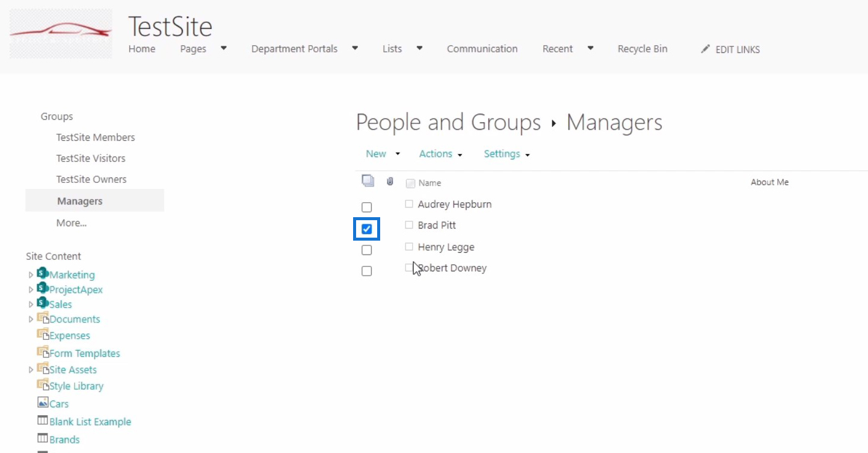Image resolution: width=868 pixels, height=453 pixels.
Task: Click the select-all stacked pages icon
Action: pyautogui.click(x=368, y=180)
